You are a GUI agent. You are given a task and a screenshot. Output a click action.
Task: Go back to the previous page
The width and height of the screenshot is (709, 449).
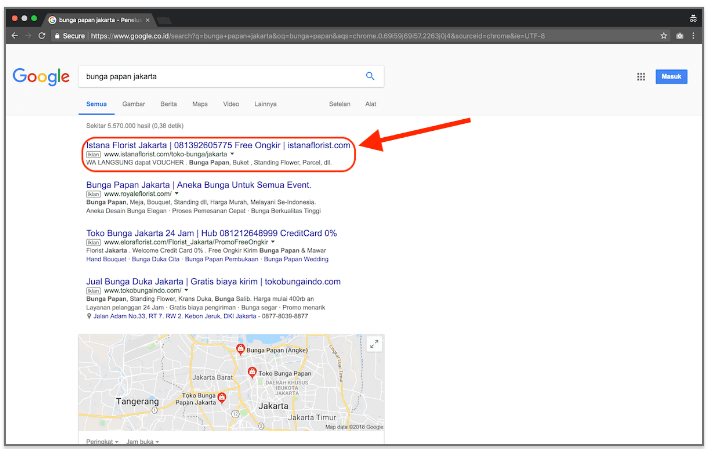[14, 35]
